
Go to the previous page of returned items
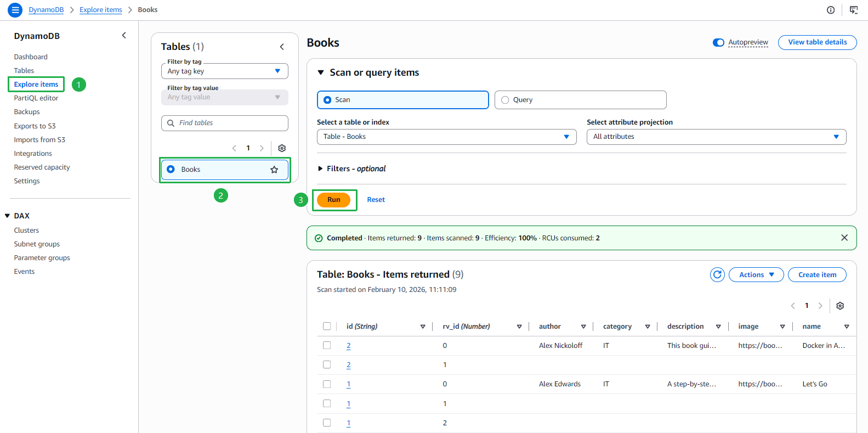[793, 306]
